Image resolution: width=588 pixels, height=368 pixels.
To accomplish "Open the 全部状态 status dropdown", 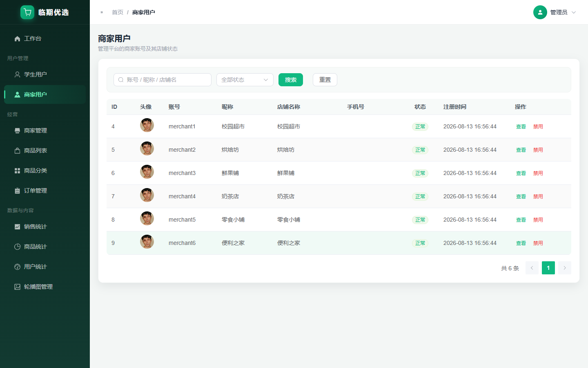I will pos(245,80).
